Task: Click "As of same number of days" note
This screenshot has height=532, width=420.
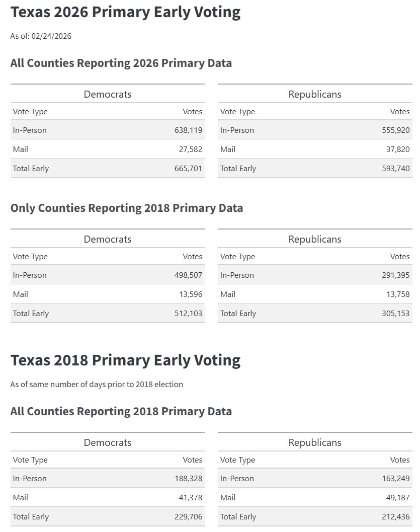Action: coord(97,385)
